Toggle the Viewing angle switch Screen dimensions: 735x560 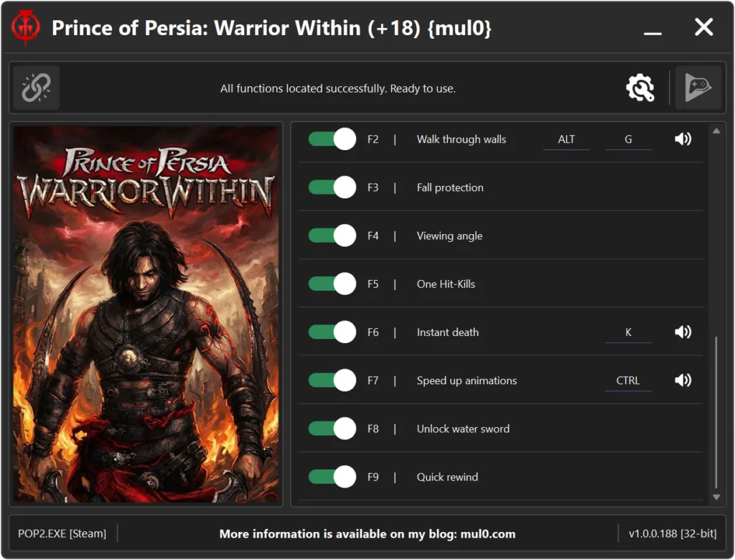pyautogui.click(x=331, y=235)
